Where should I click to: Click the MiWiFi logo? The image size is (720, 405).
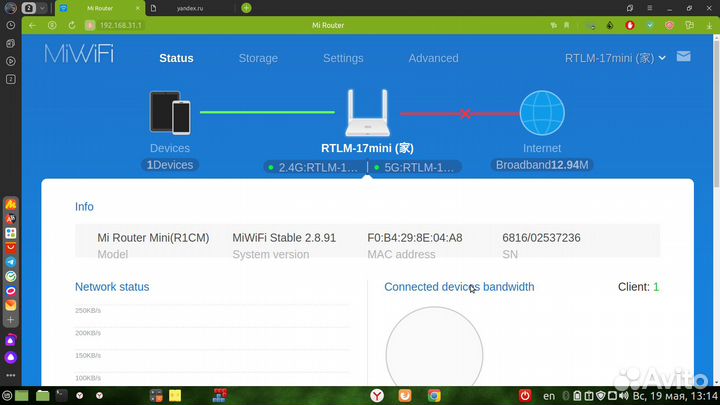[79, 54]
